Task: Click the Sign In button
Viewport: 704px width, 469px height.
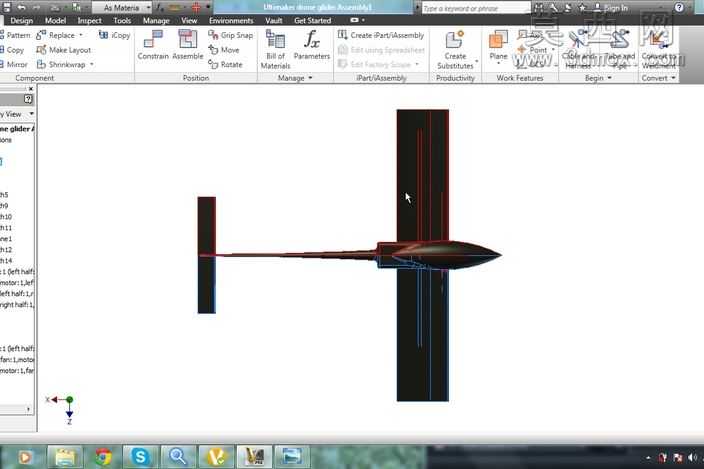Action: 611,8
